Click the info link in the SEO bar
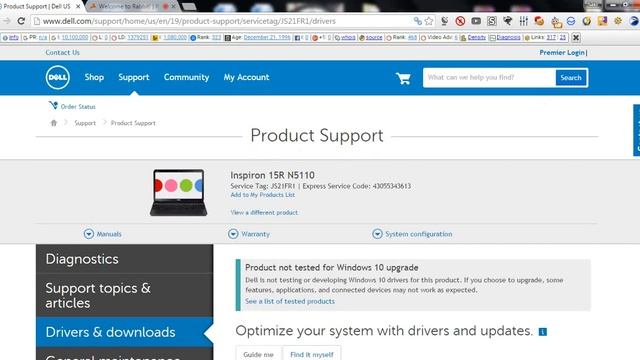This screenshot has width=640, height=360. (x=13, y=37)
